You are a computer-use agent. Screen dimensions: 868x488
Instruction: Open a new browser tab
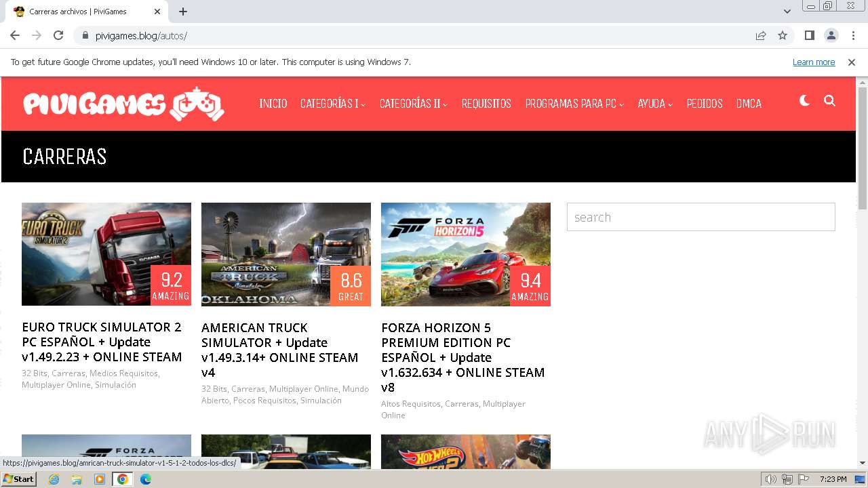(183, 12)
